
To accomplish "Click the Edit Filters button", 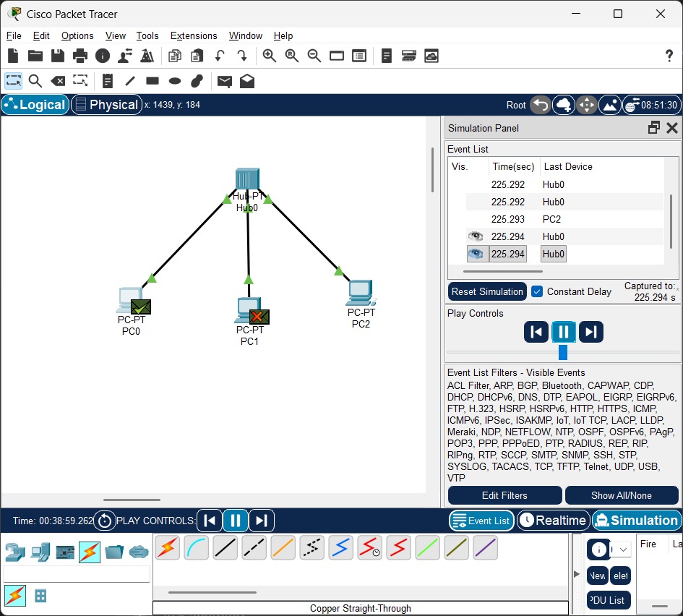I will tap(504, 495).
